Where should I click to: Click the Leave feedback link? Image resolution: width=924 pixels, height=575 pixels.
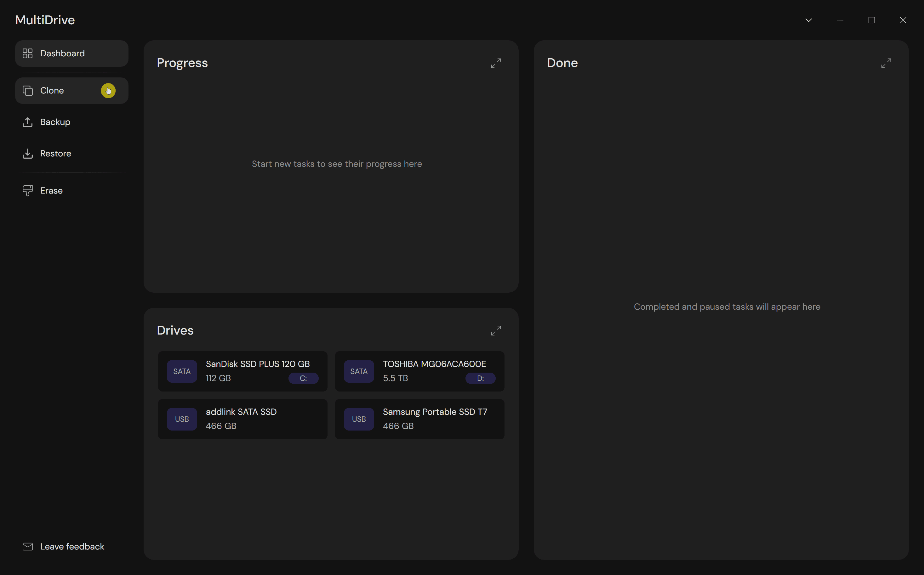tap(72, 546)
